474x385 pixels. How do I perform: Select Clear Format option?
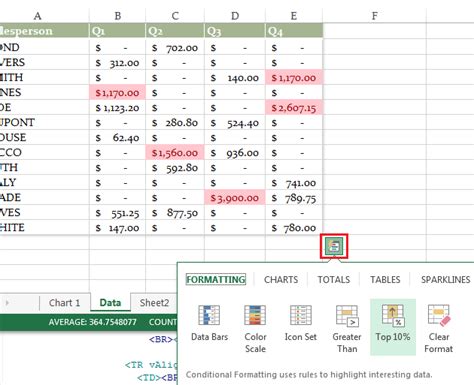click(439, 329)
